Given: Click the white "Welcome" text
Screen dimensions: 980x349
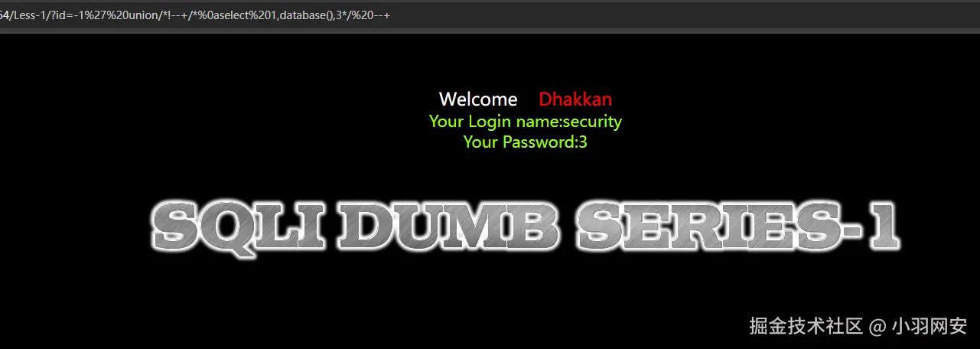Looking at the screenshot, I should [478, 99].
